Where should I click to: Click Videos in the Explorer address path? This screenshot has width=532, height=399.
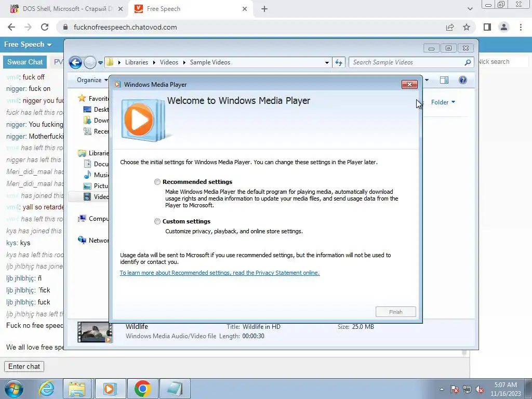[x=169, y=62]
